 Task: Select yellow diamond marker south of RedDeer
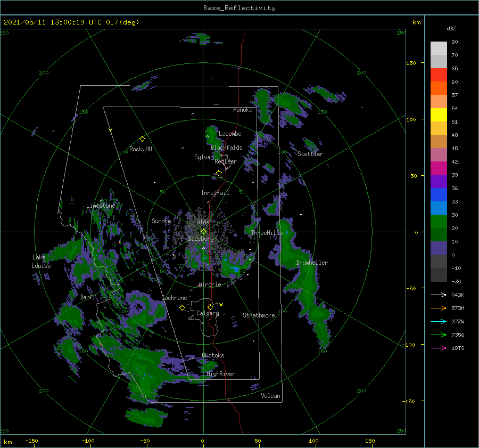(219, 173)
